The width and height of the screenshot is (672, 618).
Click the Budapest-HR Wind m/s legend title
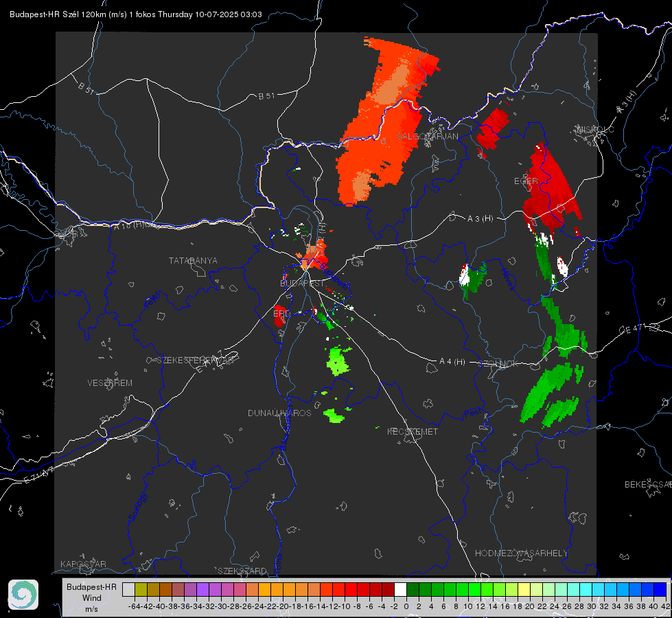[x=92, y=597]
